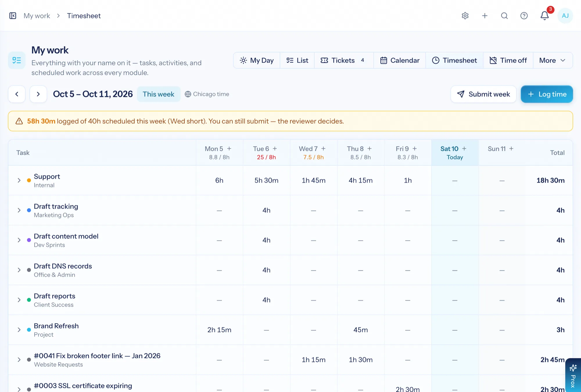
Task: Open settings gear icon
Action: (x=465, y=16)
